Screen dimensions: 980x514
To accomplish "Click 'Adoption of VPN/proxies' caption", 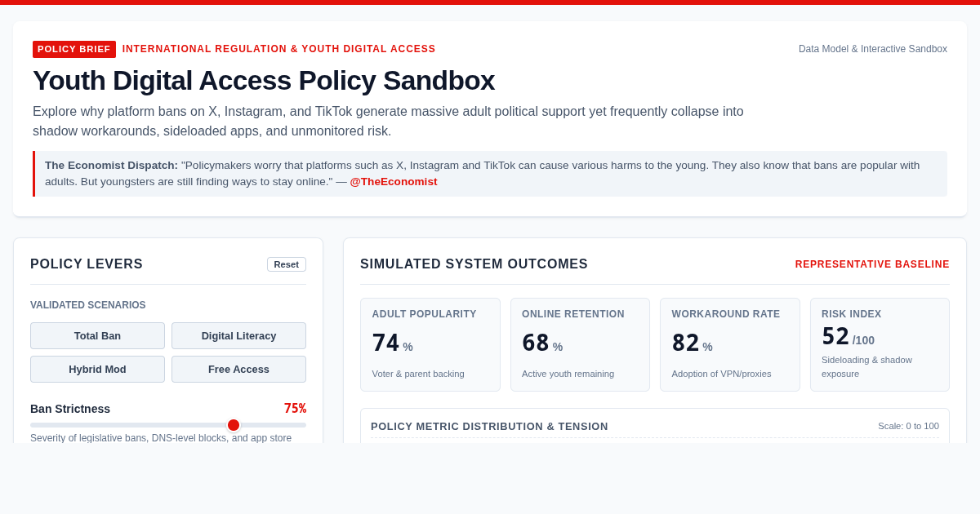I will point(721,374).
